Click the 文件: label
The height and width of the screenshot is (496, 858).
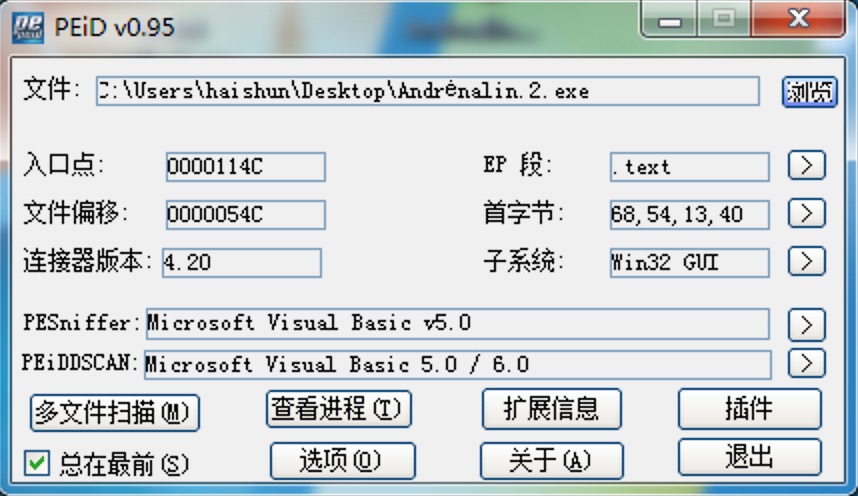coord(52,89)
